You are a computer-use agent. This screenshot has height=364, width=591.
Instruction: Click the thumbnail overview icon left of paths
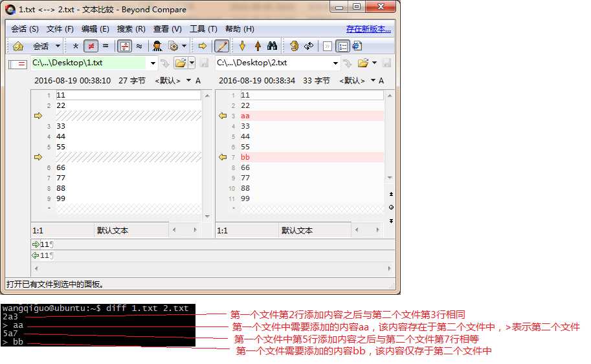[17, 65]
